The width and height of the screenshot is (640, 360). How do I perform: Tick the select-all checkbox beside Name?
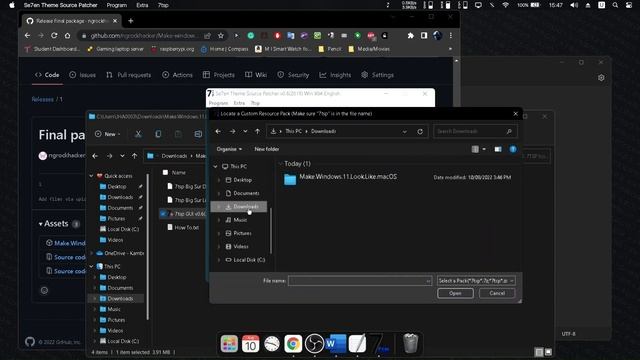pyautogui.click(x=165, y=173)
